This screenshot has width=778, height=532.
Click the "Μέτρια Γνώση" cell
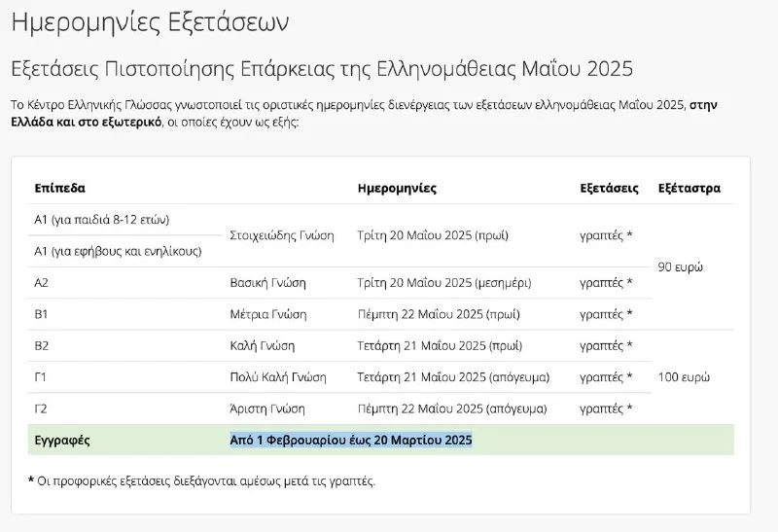point(267,314)
